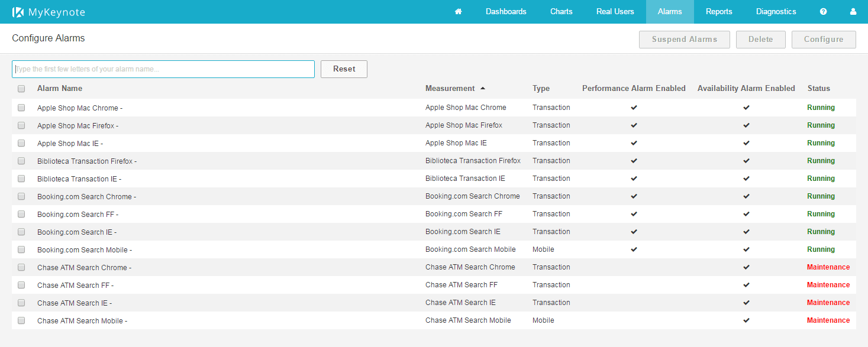Screen dimensions: 868x347
Task: Open the user account icon
Action: [853, 12]
